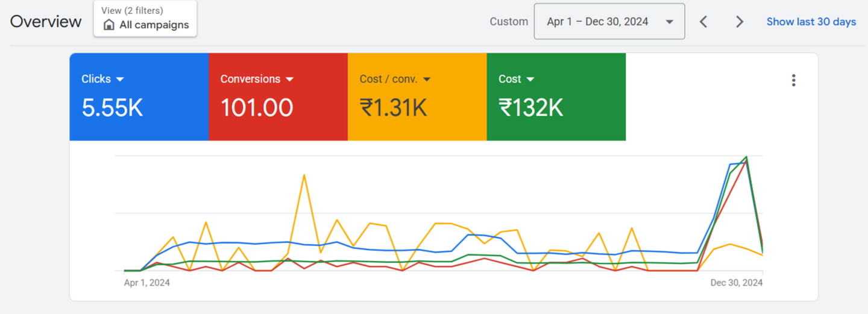Expand the Apr 1 – Dec 30, 2024 date picker
The width and height of the screenshot is (868, 314).
click(x=609, y=22)
